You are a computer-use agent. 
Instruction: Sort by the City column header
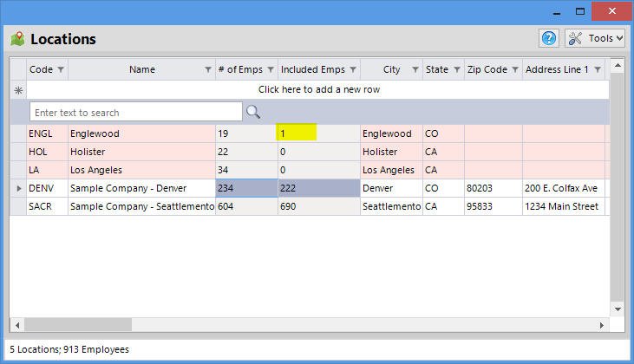[391, 69]
